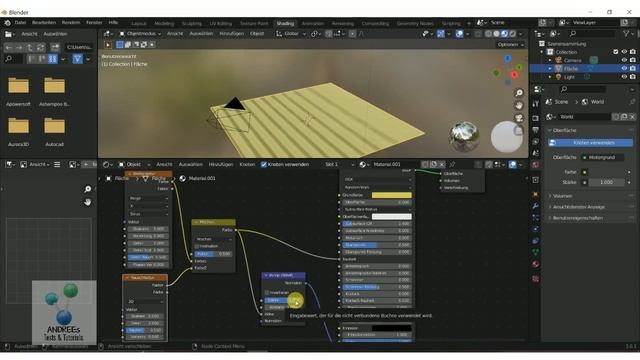
Task: Expand the Fläche object in outliner
Action: [x=550, y=69]
